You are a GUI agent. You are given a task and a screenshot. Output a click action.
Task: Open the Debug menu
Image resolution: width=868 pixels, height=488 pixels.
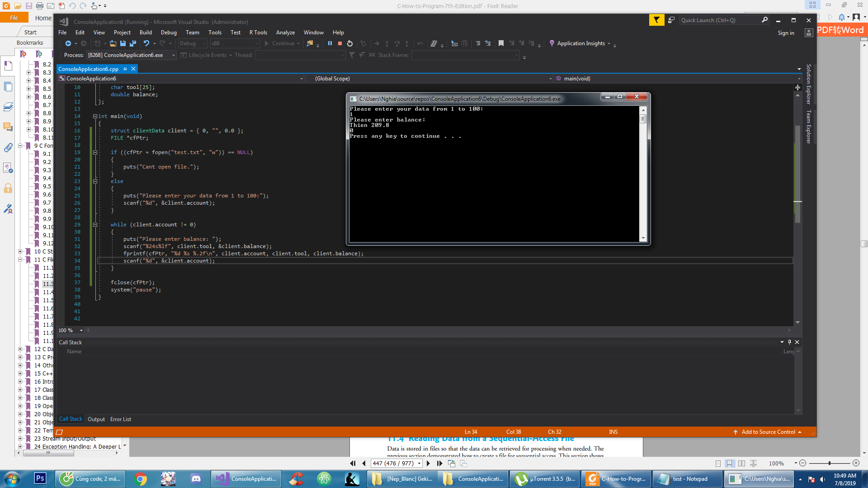(x=169, y=33)
